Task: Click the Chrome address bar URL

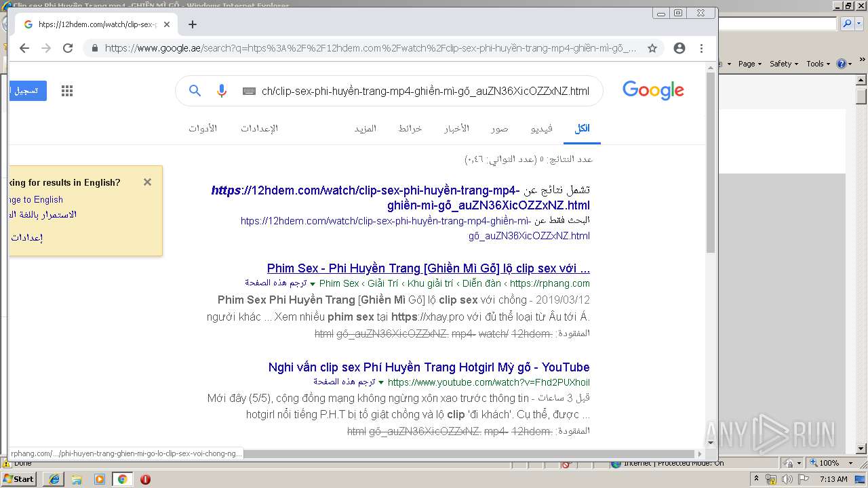Action: (x=370, y=48)
